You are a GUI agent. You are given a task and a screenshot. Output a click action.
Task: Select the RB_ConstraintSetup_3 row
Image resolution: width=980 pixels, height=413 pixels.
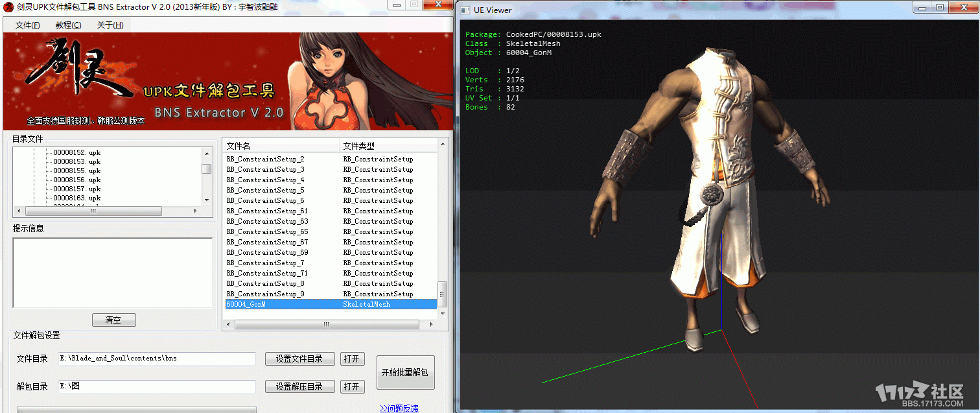click(x=331, y=169)
